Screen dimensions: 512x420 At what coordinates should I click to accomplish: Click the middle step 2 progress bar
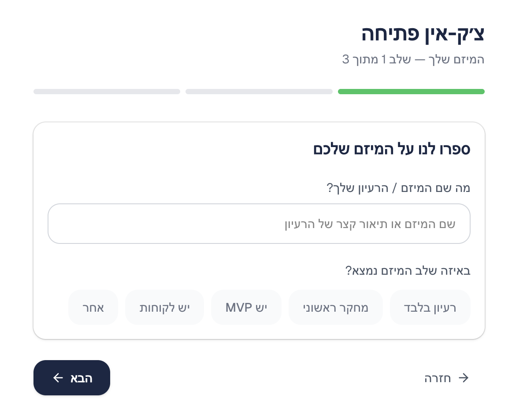click(x=259, y=92)
